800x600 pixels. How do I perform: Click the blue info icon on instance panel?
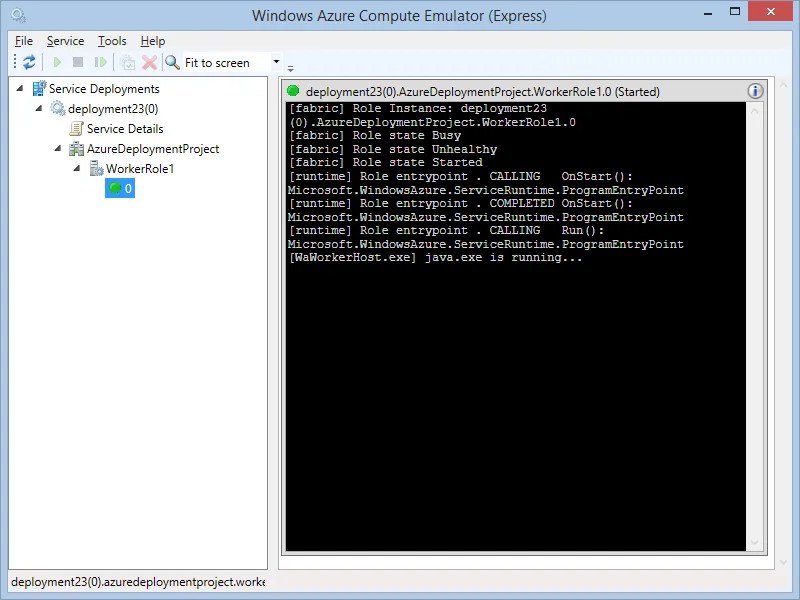755,91
